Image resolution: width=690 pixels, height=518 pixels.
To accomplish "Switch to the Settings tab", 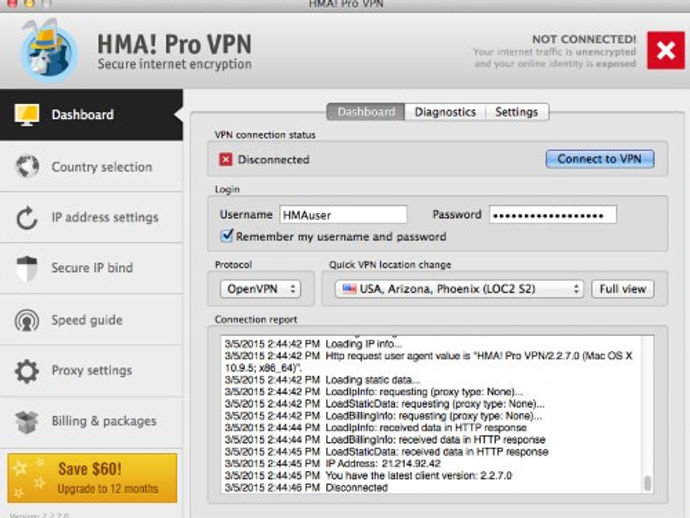I will [517, 112].
